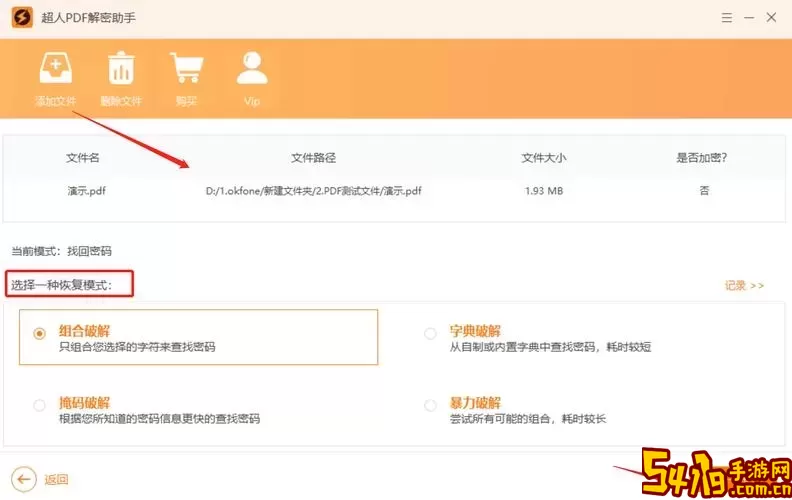Click the 掩码破解 option title
Image resolution: width=792 pixels, height=500 pixels.
click(x=84, y=403)
